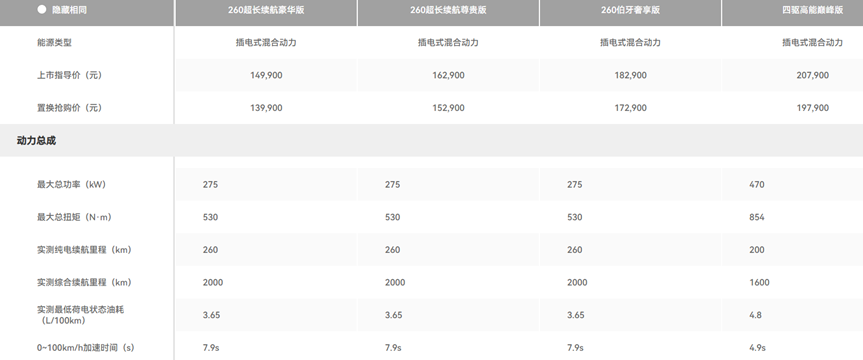This screenshot has width=863, height=360.
Task: Select the 172,900 trade-in price cell
Action: pyautogui.click(x=630, y=108)
